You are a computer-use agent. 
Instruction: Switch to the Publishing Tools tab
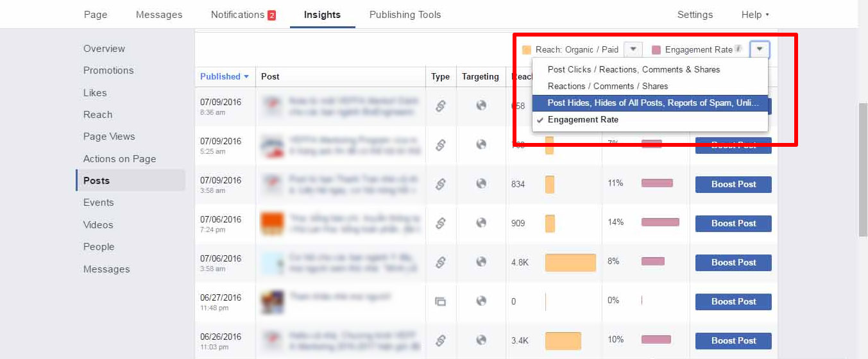[405, 15]
